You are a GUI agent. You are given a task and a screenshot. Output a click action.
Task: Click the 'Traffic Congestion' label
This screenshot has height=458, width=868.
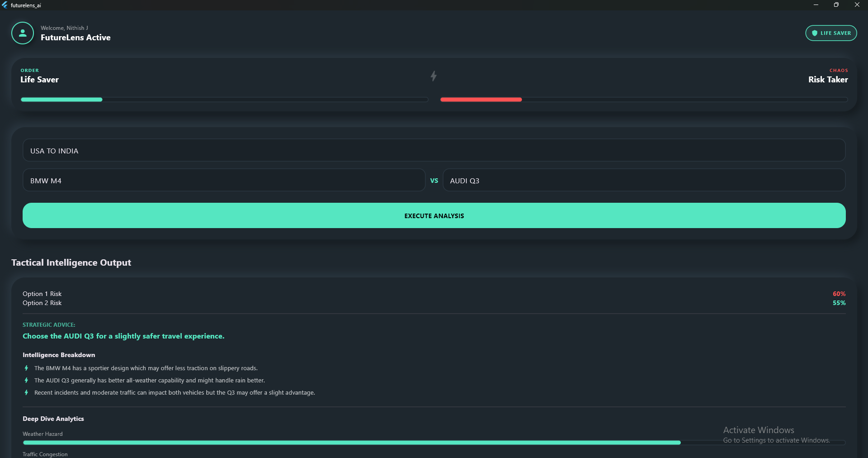pos(45,454)
